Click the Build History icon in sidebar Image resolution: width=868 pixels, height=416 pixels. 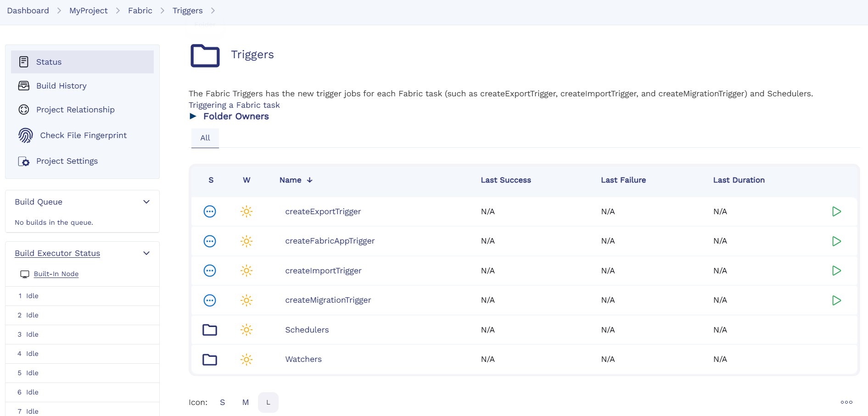24,86
